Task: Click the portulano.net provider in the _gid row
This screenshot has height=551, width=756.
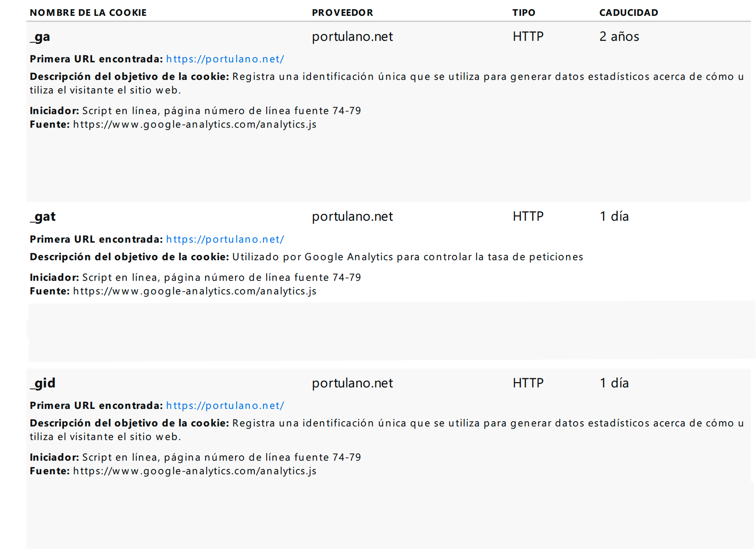Action: point(352,383)
